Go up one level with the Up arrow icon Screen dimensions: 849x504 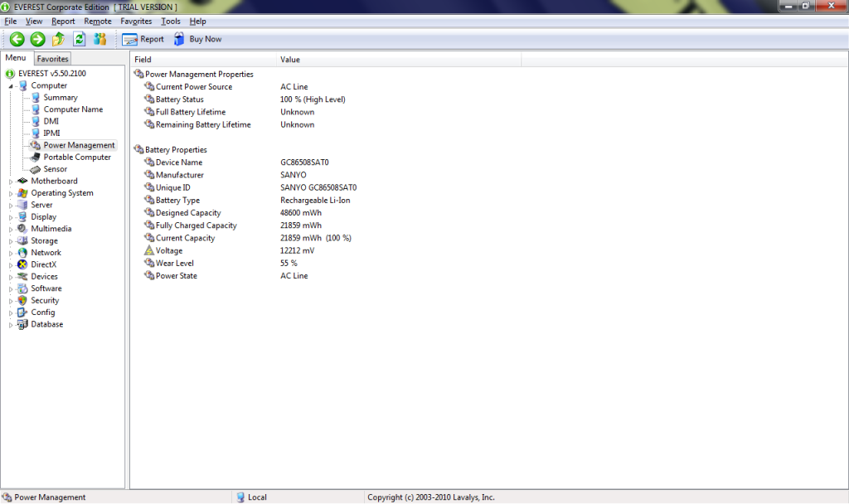pos(59,39)
